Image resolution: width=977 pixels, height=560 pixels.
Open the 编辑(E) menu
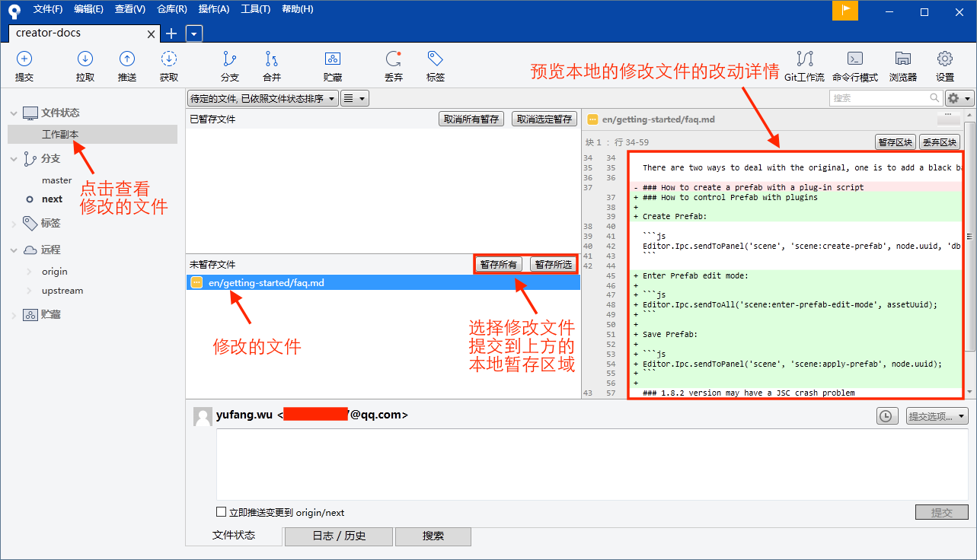pyautogui.click(x=89, y=9)
